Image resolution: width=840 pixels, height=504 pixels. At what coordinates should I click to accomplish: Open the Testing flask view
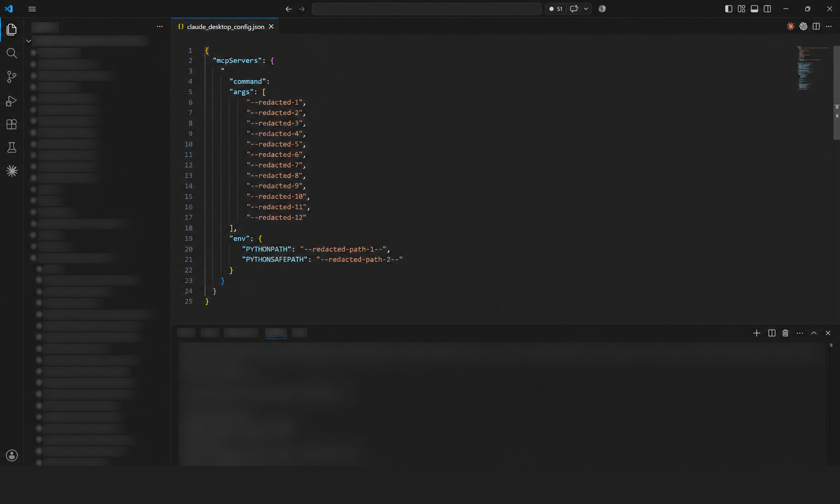click(x=12, y=148)
